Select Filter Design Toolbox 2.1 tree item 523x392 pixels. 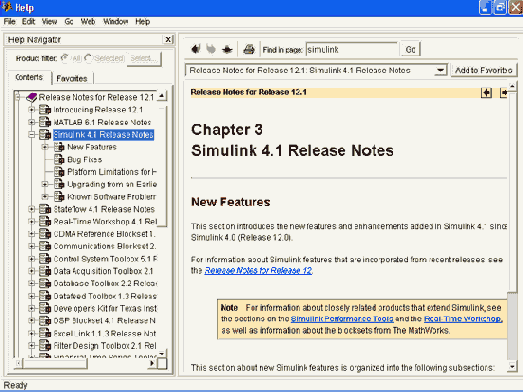click(x=105, y=346)
